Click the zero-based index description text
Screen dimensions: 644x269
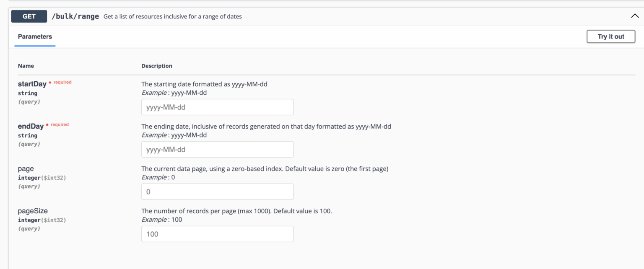[x=265, y=169]
